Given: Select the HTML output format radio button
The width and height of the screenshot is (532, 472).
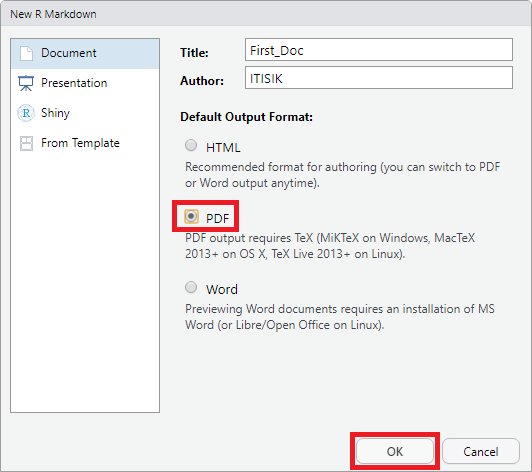Looking at the screenshot, I should point(191,145).
